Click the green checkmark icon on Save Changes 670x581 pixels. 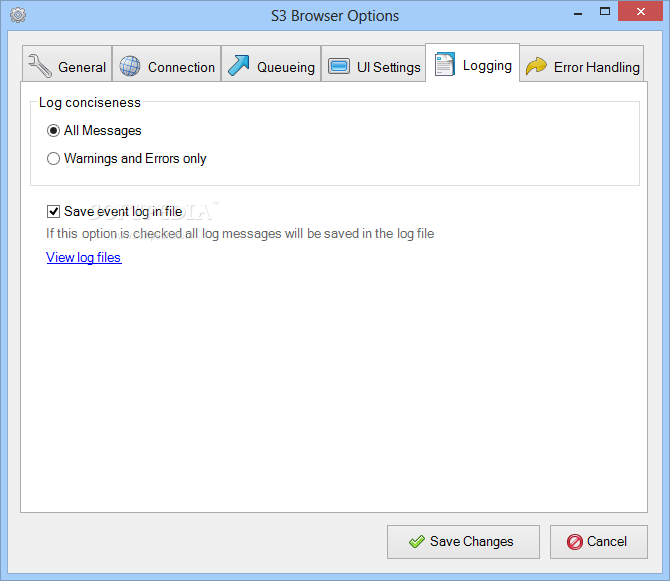417,542
